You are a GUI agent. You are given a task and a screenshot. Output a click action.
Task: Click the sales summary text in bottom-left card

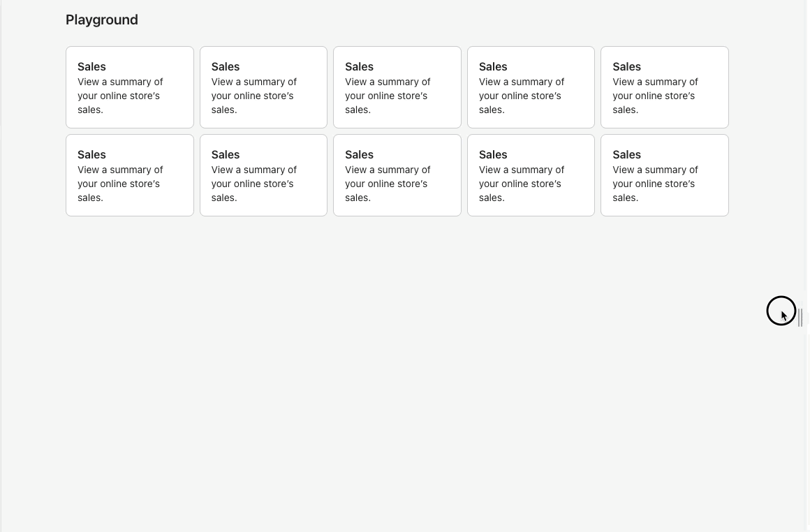point(120,184)
